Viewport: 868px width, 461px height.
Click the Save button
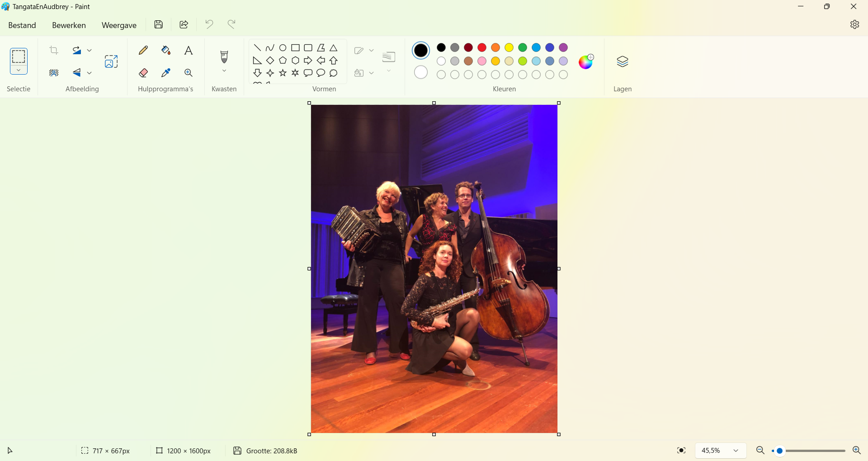click(x=159, y=24)
